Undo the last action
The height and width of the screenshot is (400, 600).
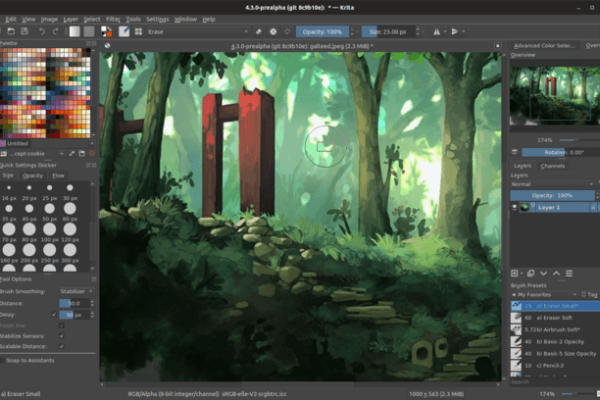tap(42, 31)
